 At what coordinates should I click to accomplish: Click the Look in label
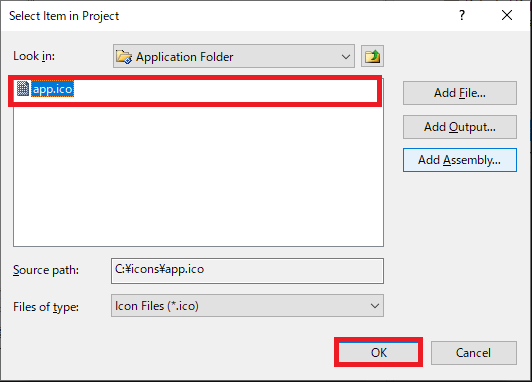coord(34,56)
